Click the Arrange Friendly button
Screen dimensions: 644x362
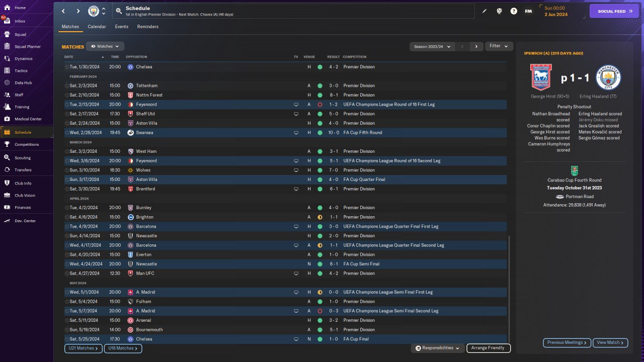click(x=489, y=348)
